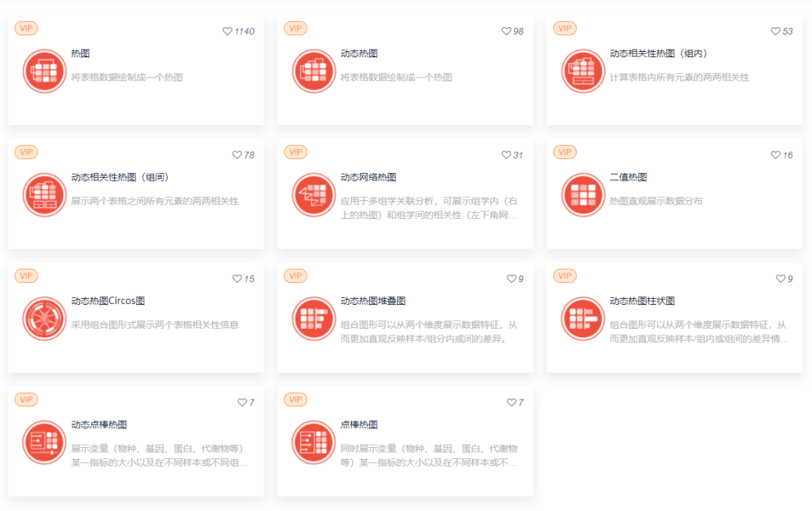Viewport: 812px width, 511px height.
Task: Select the 动态点棒热图 lollipop chart icon
Action: pyautogui.click(x=44, y=442)
